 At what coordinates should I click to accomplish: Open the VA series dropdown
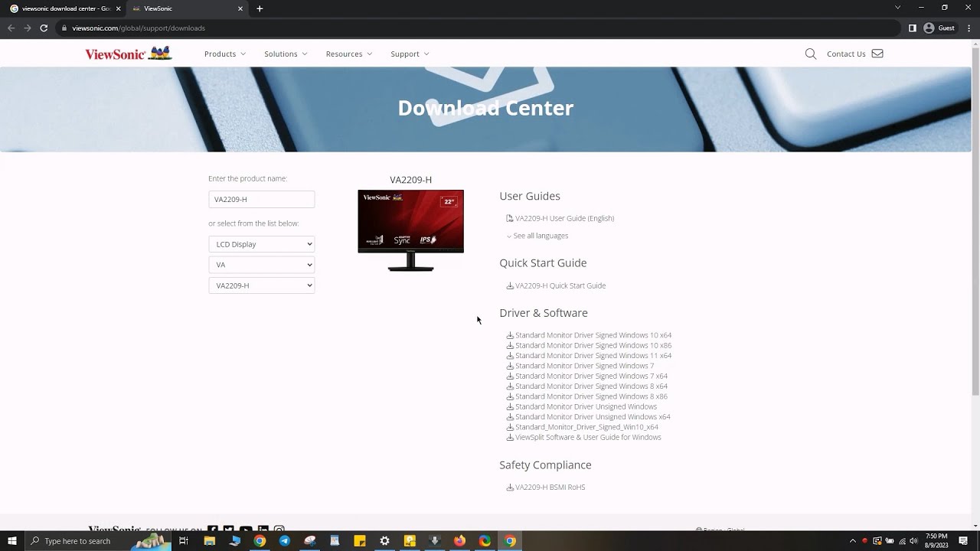261,265
